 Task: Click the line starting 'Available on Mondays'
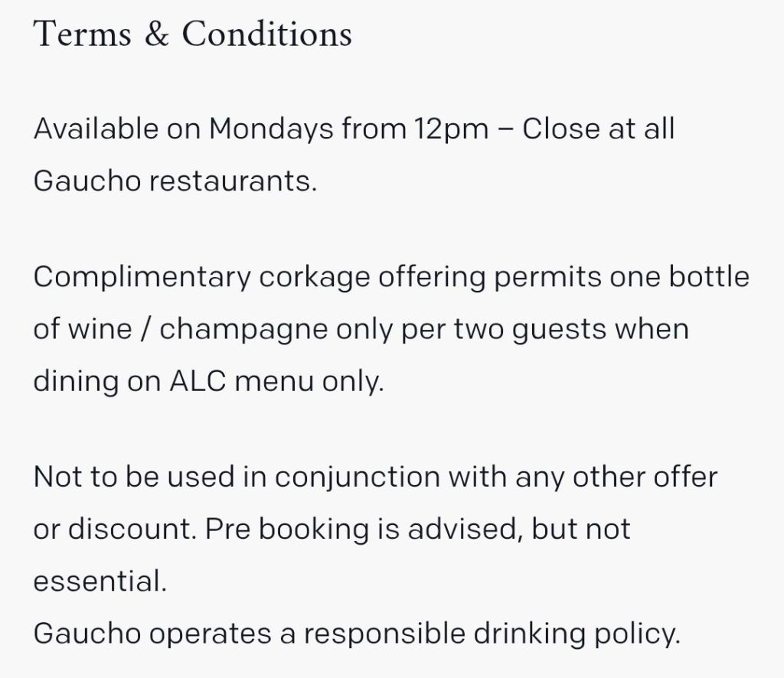point(354,129)
